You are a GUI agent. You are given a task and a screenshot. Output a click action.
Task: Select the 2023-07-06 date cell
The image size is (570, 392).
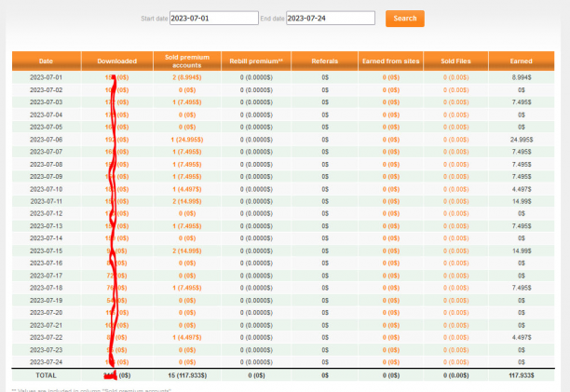point(47,140)
